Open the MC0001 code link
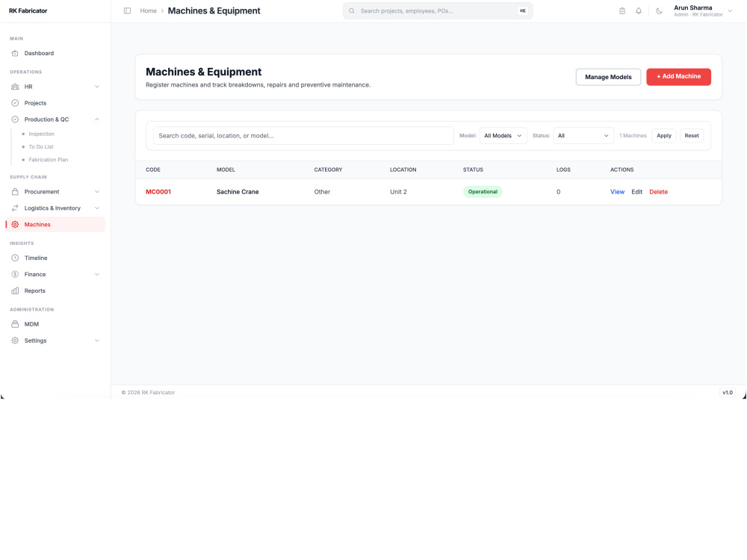Image resolution: width=747 pixels, height=560 pixels. click(158, 192)
